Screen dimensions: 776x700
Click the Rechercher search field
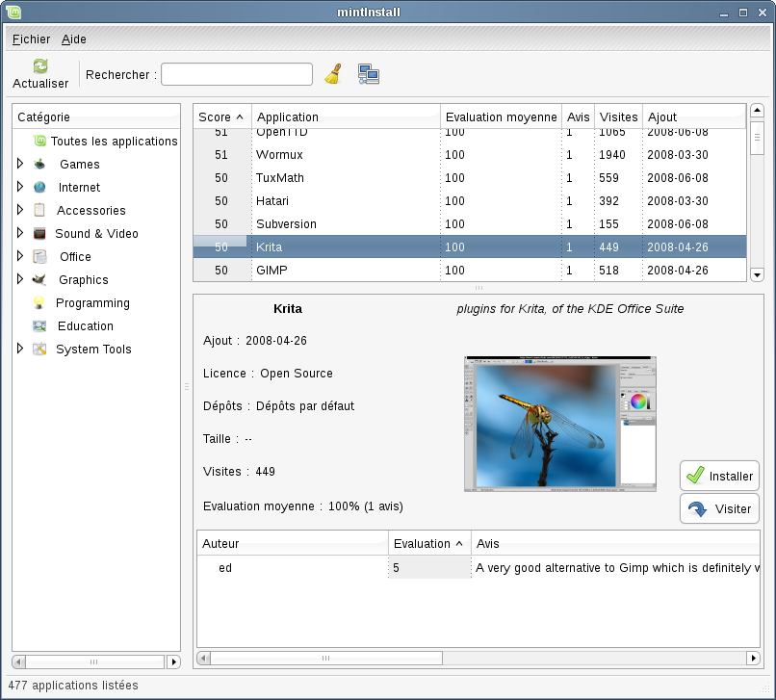(x=237, y=74)
